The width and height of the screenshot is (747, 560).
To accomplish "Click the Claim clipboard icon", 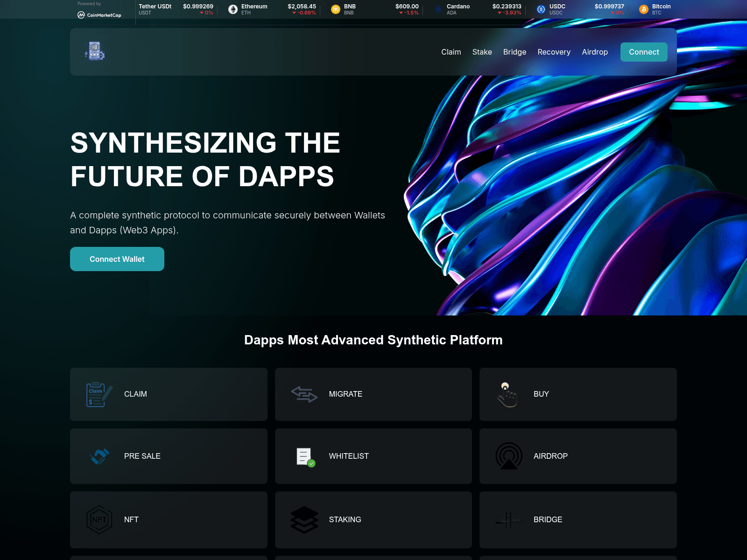I will (99, 394).
